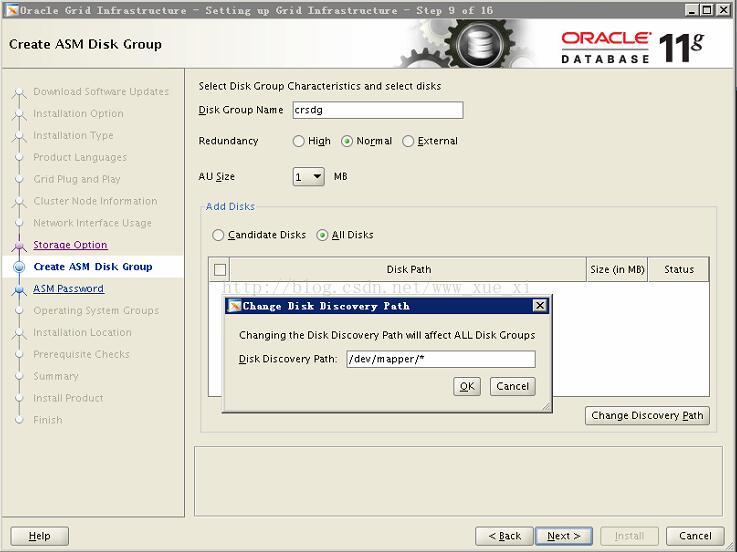
Task: Click the Disk Group Name field
Action: [378, 110]
